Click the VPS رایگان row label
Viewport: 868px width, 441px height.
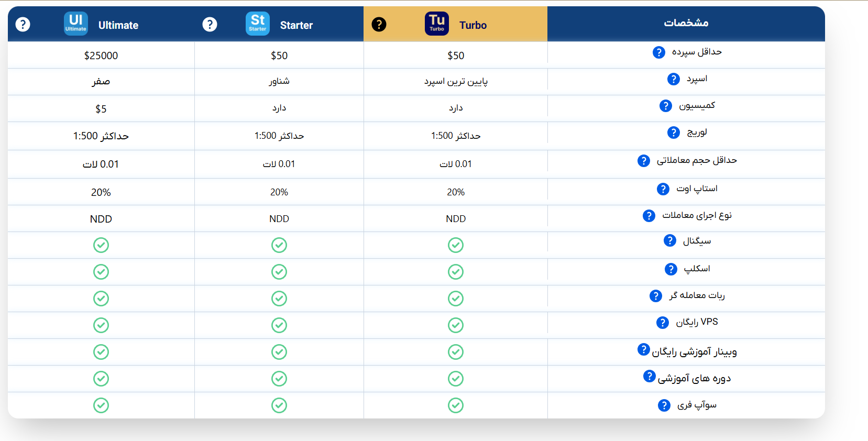pos(697,322)
